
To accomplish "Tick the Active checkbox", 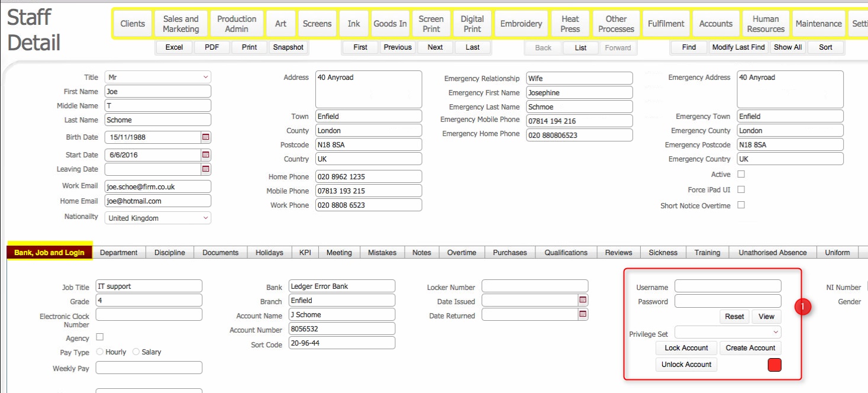I will (741, 175).
